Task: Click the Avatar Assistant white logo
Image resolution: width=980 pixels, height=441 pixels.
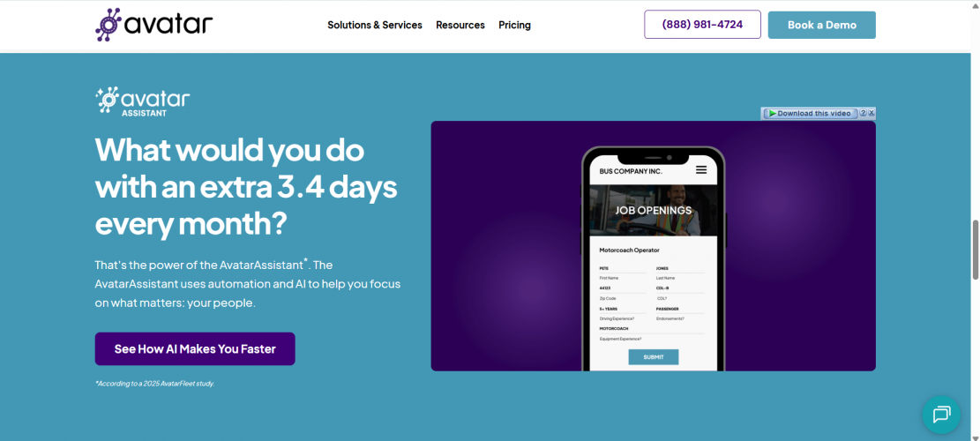Action: 143,101
